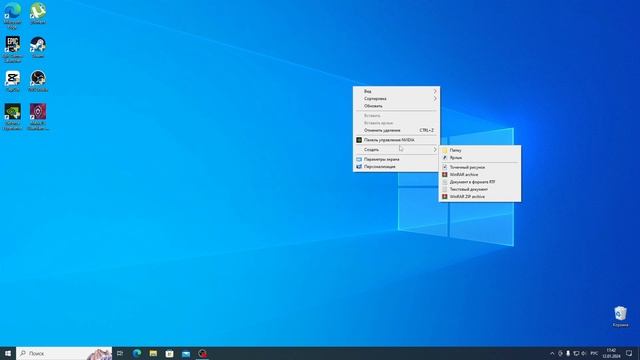Create a new Папку from submenu
This screenshot has height=360, width=640.
pos(480,151)
